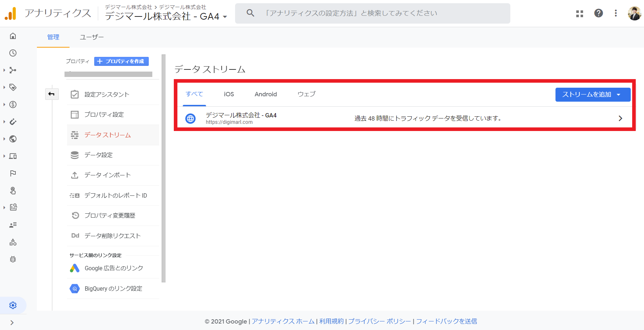Screen dimensions: 644x330
Task: Open the Home icon in left sidebar
Action: point(13,36)
